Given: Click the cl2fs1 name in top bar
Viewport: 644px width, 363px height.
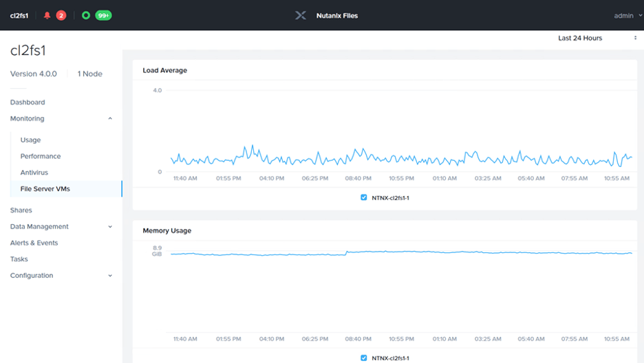Looking at the screenshot, I should 19,16.
